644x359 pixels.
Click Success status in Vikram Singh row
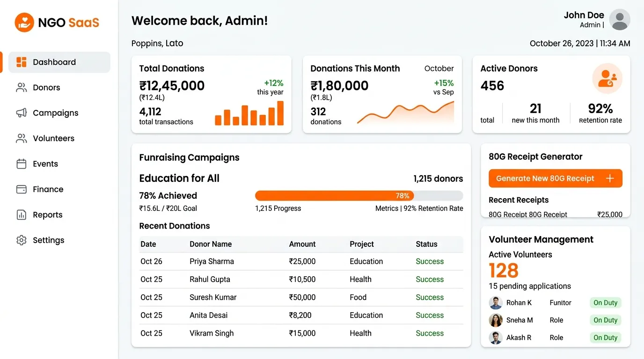430,333
